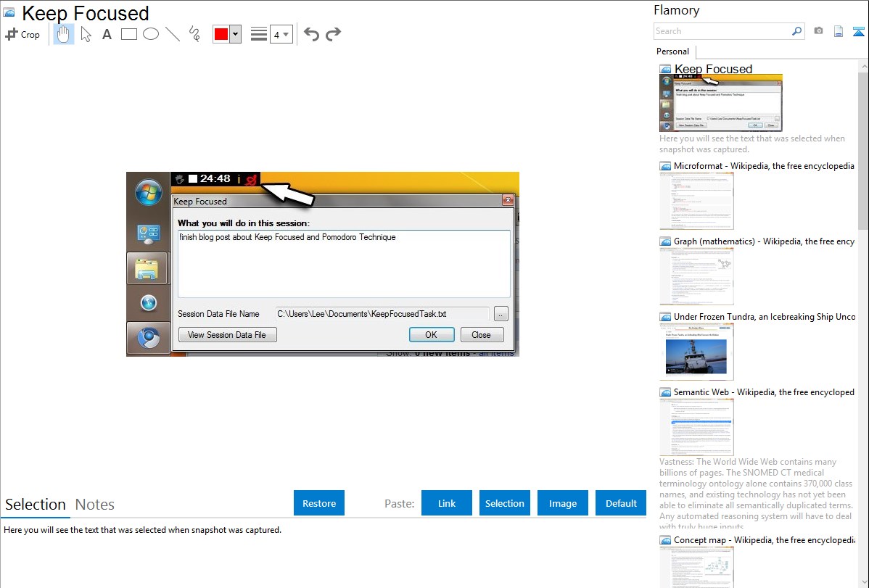869x588 pixels.
Task: Click the Graph (mathematics) - Wikipedia title text
Action: (764, 241)
